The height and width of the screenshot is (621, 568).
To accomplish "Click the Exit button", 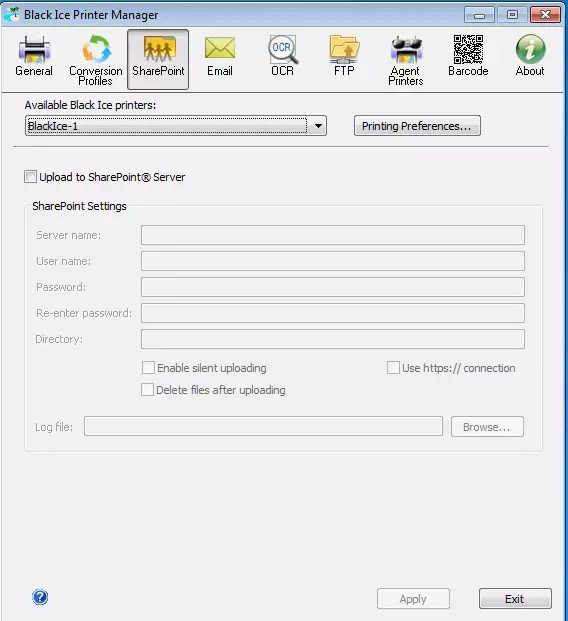I will pyautogui.click(x=515, y=599).
